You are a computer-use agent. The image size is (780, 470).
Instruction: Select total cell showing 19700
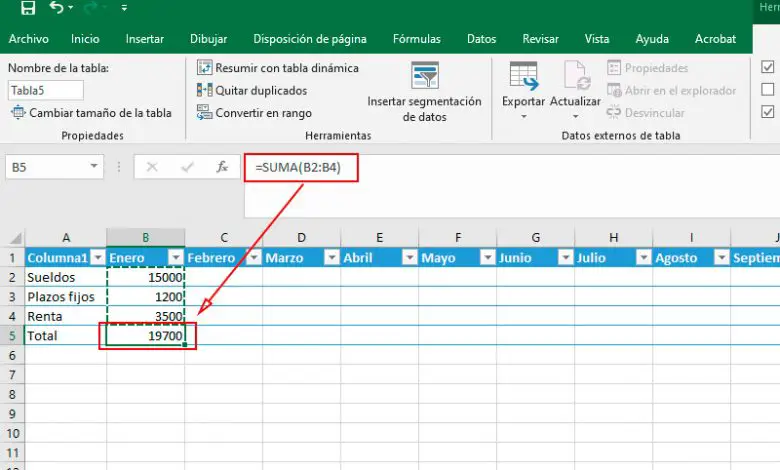click(146, 336)
